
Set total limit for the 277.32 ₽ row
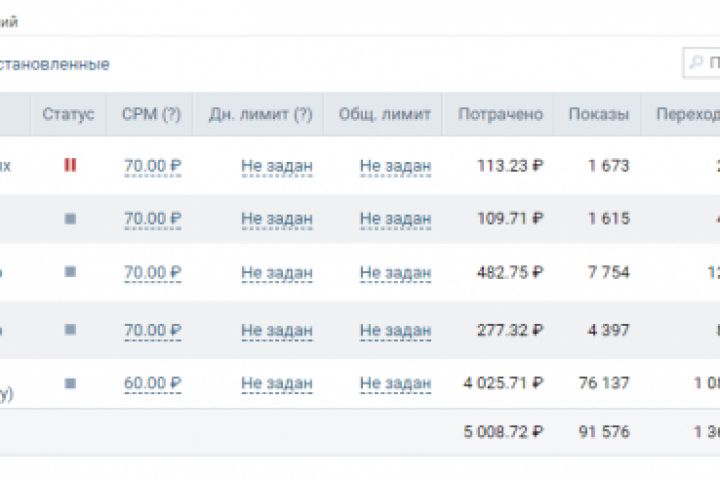(395, 330)
